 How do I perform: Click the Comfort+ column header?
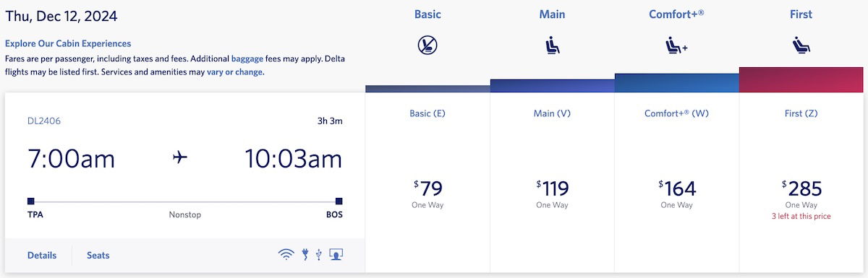[x=676, y=14]
